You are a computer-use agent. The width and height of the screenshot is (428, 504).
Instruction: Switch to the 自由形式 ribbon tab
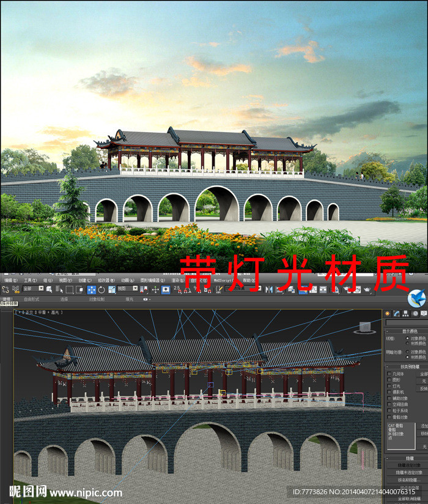pyautogui.click(x=32, y=299)
